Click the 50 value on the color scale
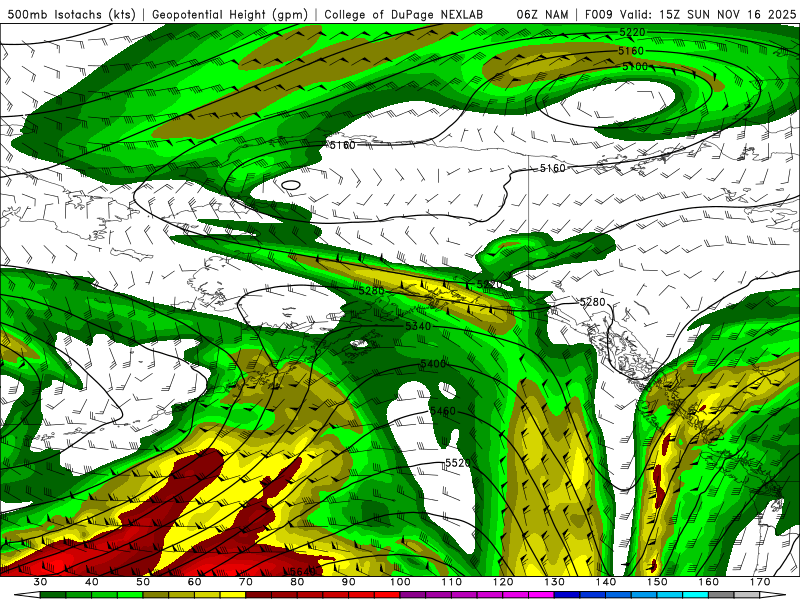Image resolution: width=800 pixels, height=600 pixels. 143,582
